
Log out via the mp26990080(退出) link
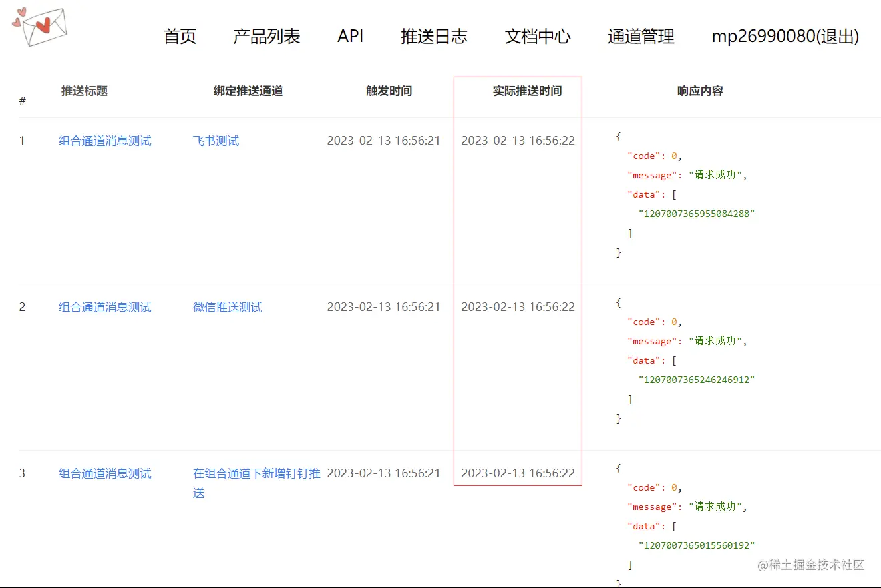[x=785, y=37]
